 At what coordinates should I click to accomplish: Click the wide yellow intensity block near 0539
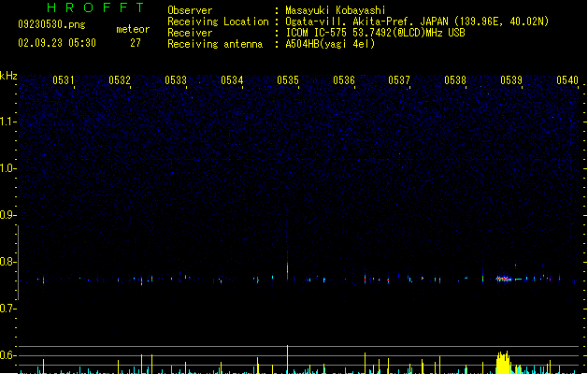503,363
